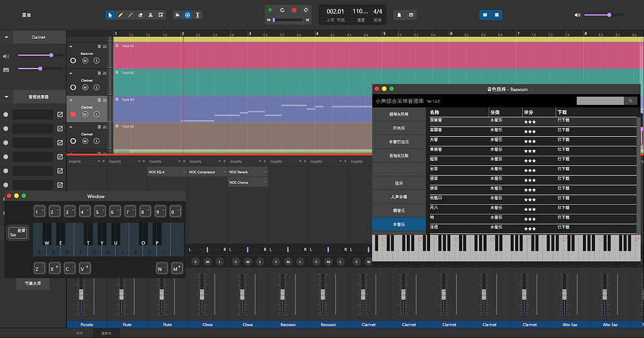Viewport: 644px width, 338px height.
Task: Select the arrow pointer tool
Action: click(110, 14)
